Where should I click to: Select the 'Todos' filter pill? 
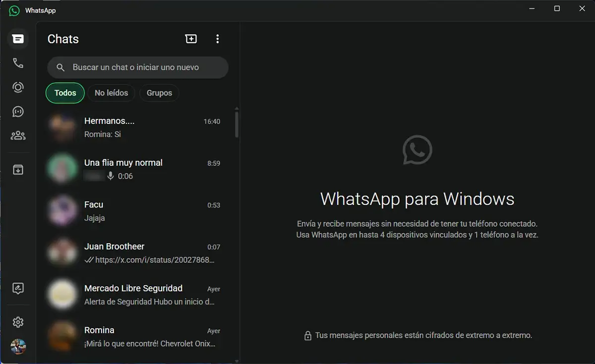(x=64, y=93)
